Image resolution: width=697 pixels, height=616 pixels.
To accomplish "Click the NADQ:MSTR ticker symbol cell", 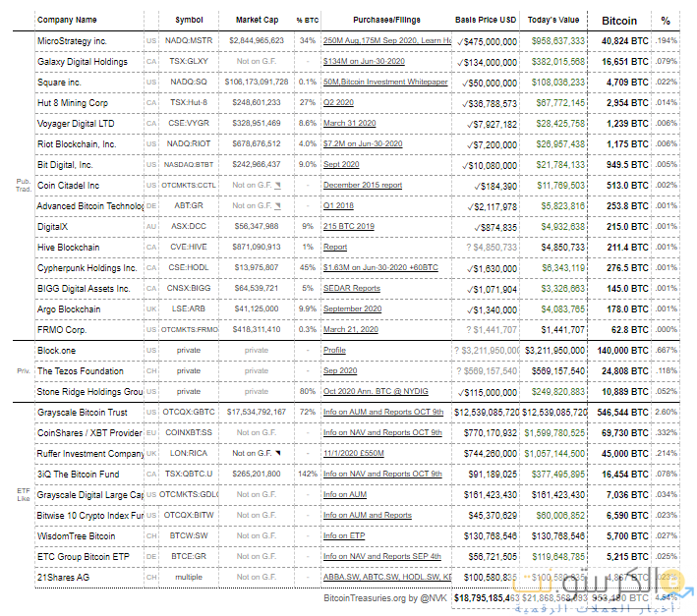I will click(x=188, y=41).
